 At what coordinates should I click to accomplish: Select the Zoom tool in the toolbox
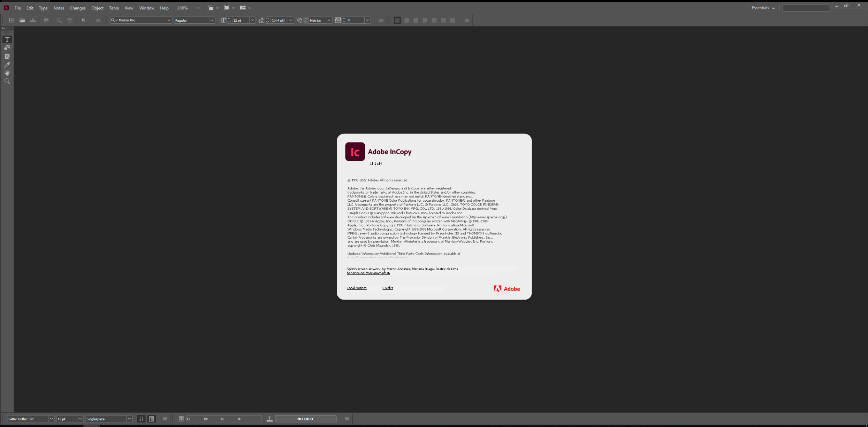[x=7, y=81]
